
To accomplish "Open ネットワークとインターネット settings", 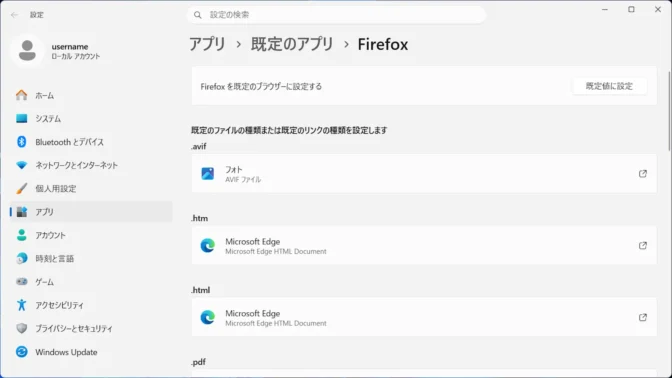I will point(91,165).
